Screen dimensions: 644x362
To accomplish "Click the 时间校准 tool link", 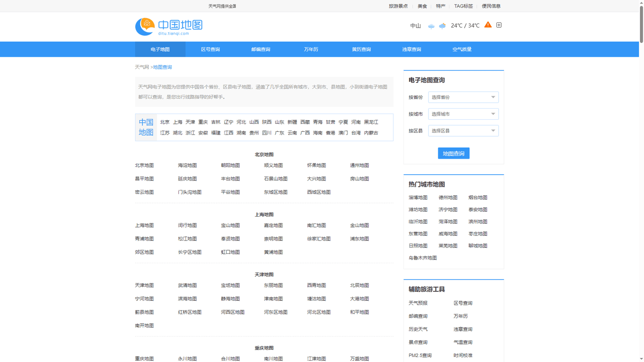I will point(463,355).
